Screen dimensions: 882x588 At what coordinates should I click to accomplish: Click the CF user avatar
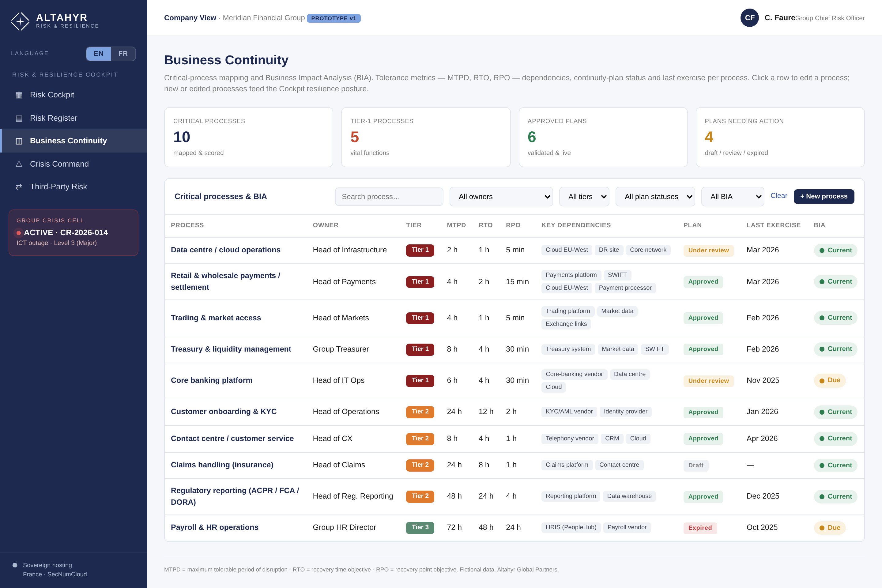[x=749, y=18]
